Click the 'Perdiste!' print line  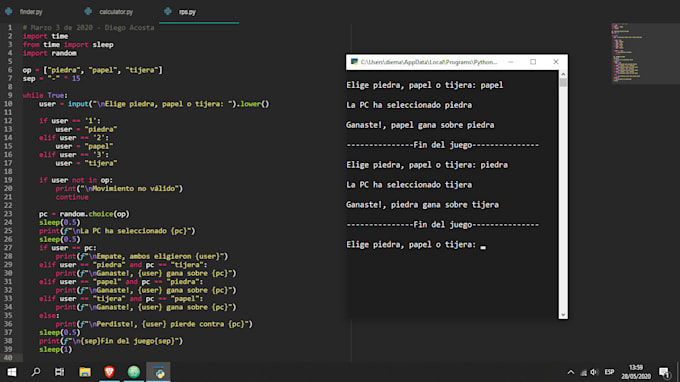(x=154, y=324)
